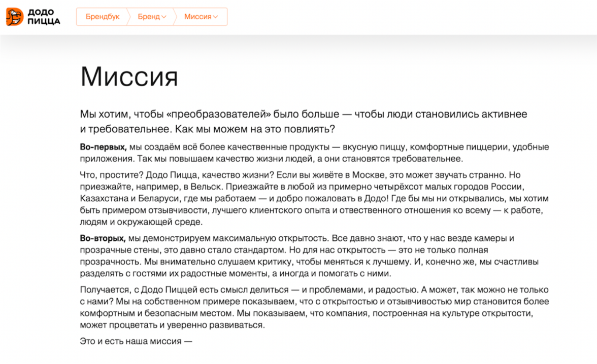The width and height of the screenshot is (597, 364).
Task: Click the line starting людям и окружающей среде.
Action: 141,222
